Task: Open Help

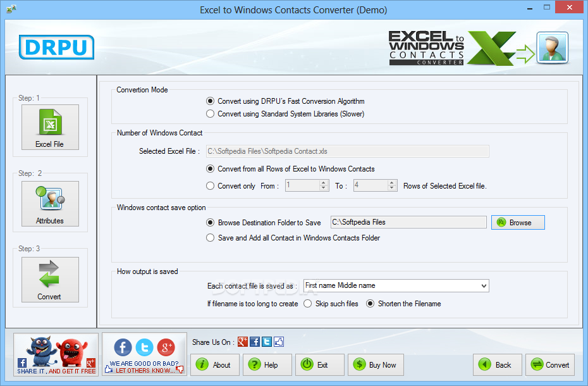Action: tap(267, 364)
